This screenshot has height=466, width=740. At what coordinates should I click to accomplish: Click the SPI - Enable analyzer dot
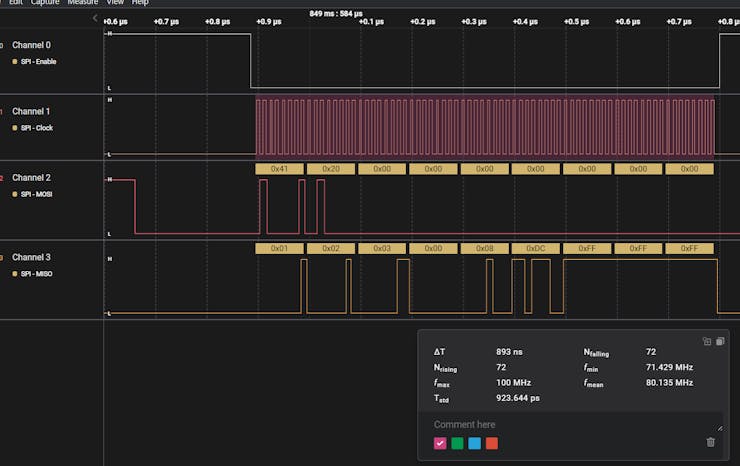click(15, 61)
